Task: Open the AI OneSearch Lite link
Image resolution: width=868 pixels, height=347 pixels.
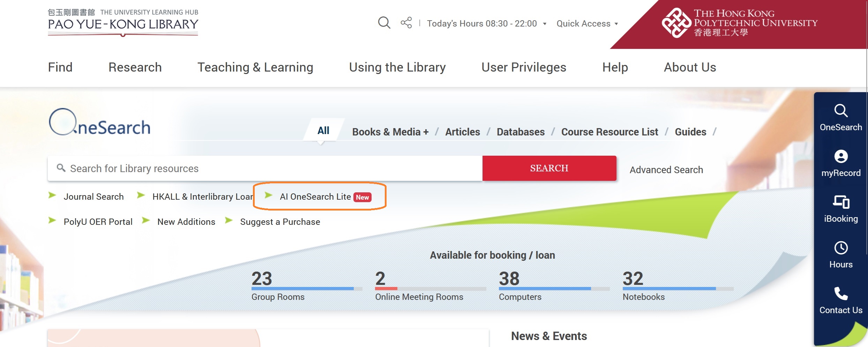Action: (315, 197)
